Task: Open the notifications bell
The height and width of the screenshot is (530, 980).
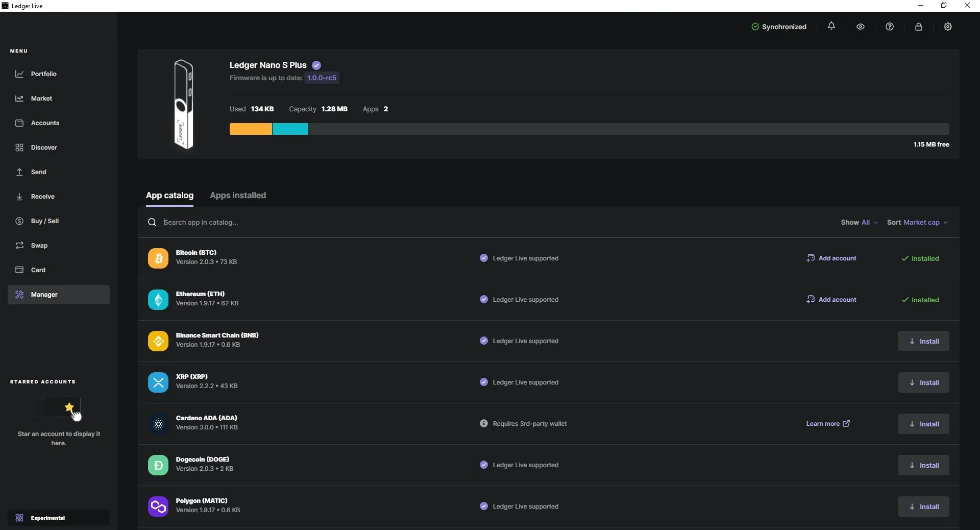Action: 832,27
